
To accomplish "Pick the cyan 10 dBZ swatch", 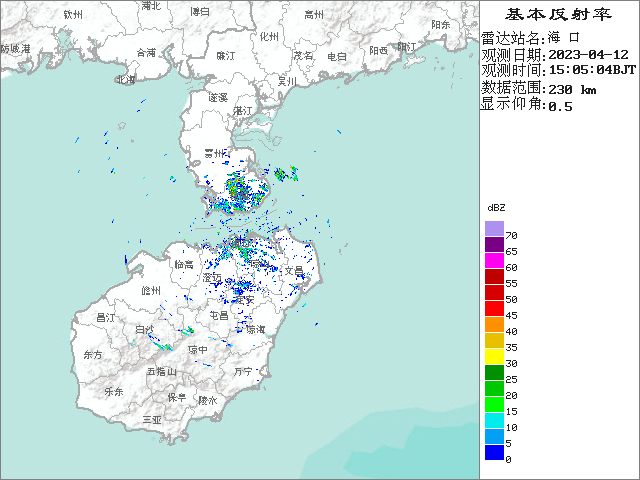I will coord(494,420).
